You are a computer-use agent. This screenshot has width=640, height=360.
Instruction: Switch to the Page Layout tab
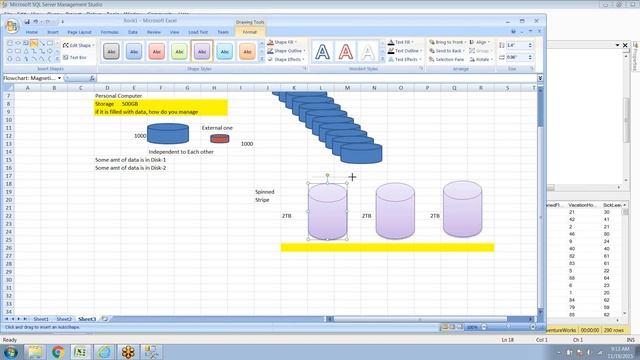click(79, 32)
